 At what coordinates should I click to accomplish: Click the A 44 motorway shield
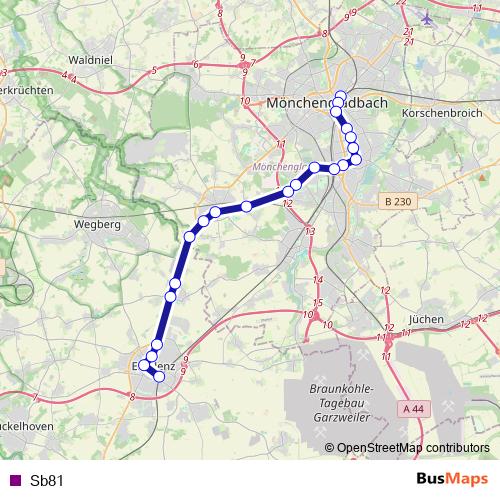(414, 409)
